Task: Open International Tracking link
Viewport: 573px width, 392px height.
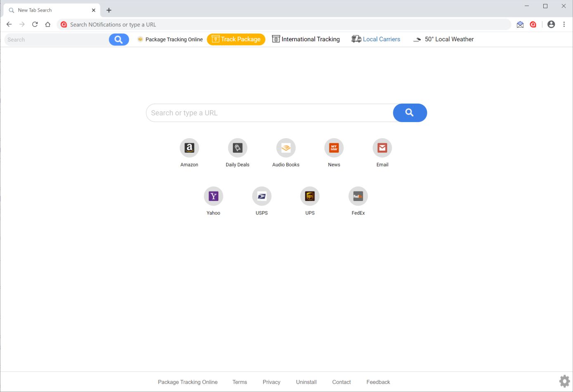Action: (306, 39)
